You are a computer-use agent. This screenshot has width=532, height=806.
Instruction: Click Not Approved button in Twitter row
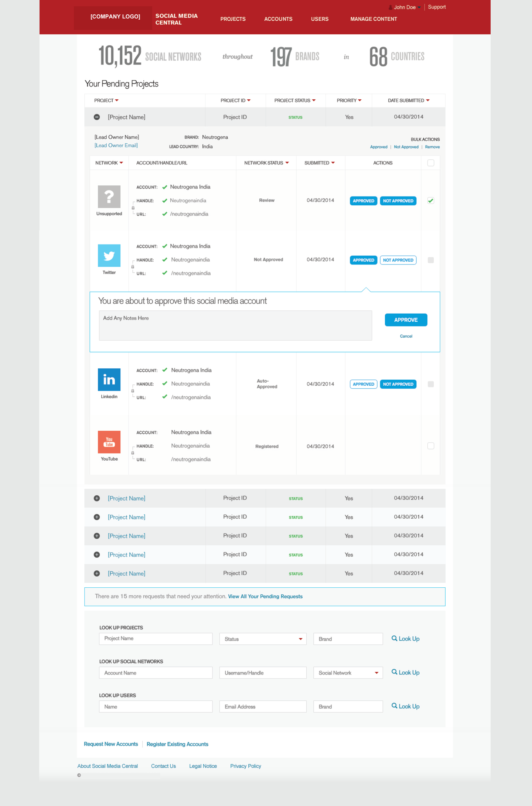point(398,260)
